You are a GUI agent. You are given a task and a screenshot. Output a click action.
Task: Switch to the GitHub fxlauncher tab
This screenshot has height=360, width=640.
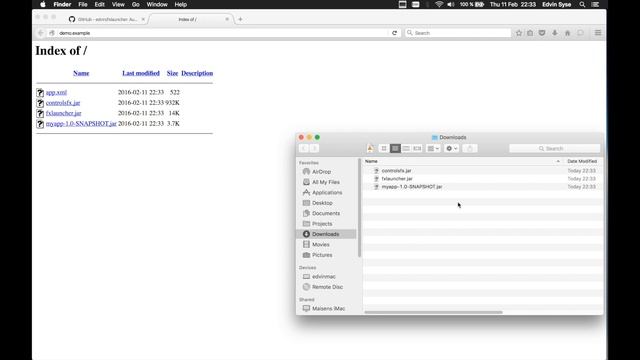tap(107, 19)
